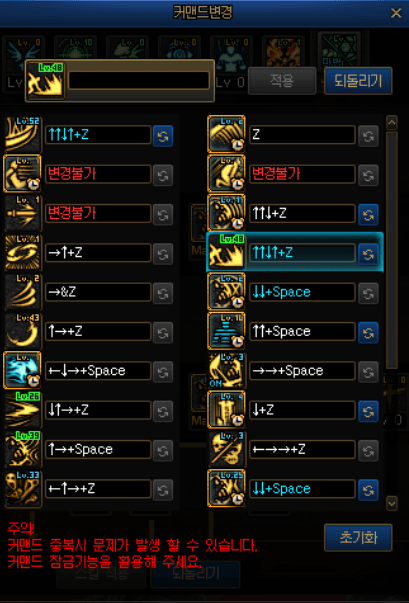Select the highlighted Lv.48 skill row ↑↑↓↑+Z
The height and width of the screenshot is (603, 409).
pyautogui.click(x=295, y=252)
